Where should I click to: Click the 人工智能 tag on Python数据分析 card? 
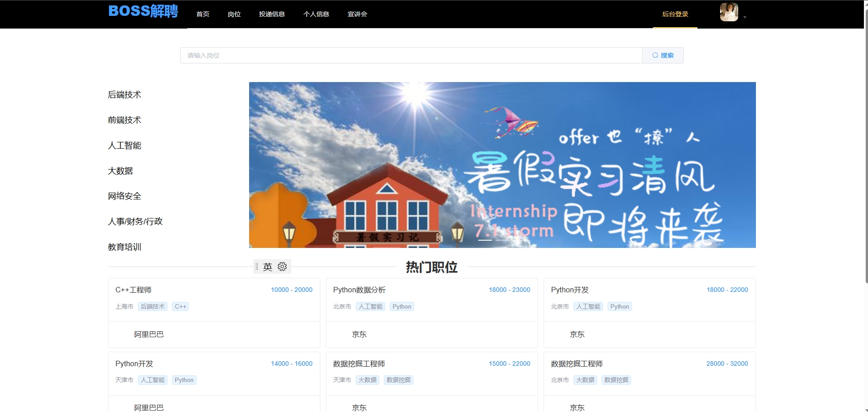tap(371, 307)
